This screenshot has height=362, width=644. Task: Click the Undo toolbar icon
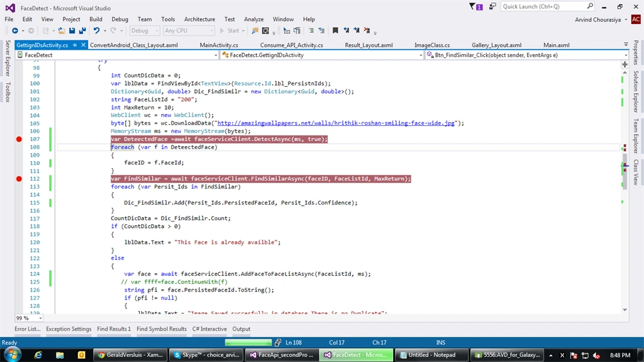(96, 30)
